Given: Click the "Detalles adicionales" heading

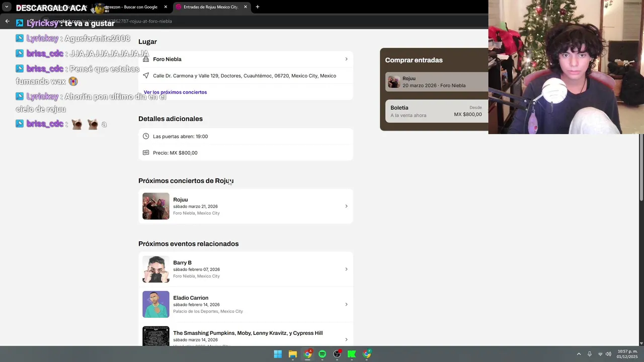Looking at the screenshot, I should pyautogui.click(x=171, y=119).
